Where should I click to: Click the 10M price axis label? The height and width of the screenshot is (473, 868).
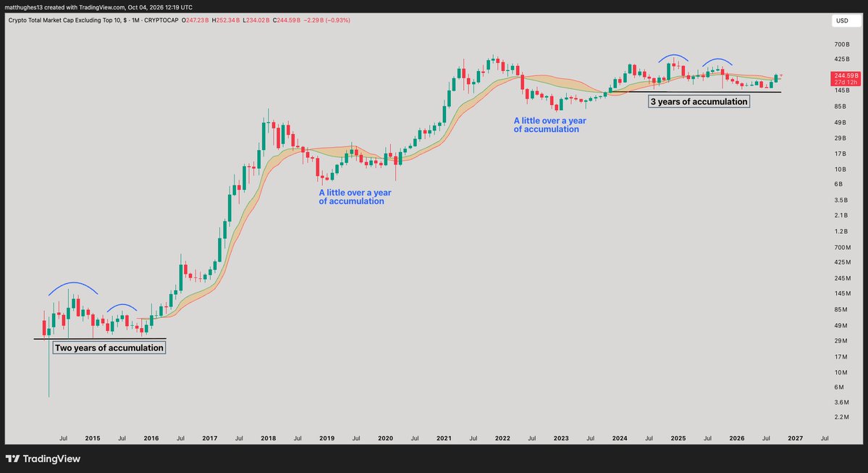pos(840,373)
